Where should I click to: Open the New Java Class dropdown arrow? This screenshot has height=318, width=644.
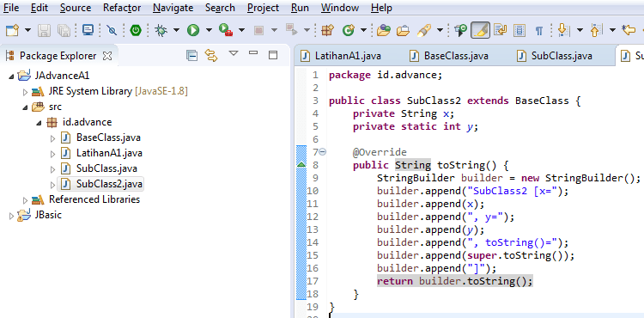coord(363,30)
